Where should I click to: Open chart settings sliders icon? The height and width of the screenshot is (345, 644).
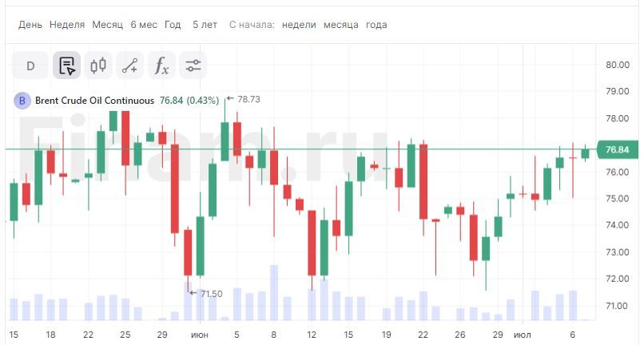(193, 65)
